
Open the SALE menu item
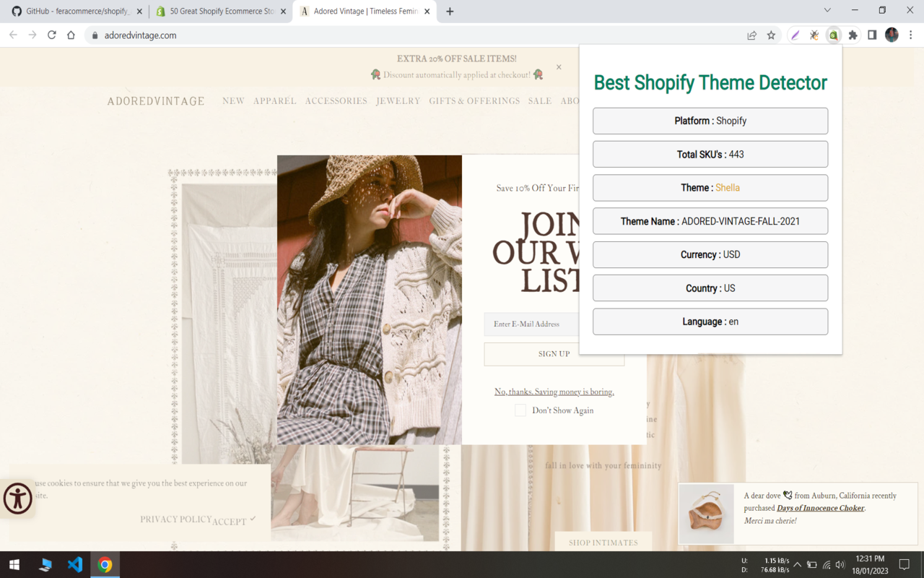[540, 101]
